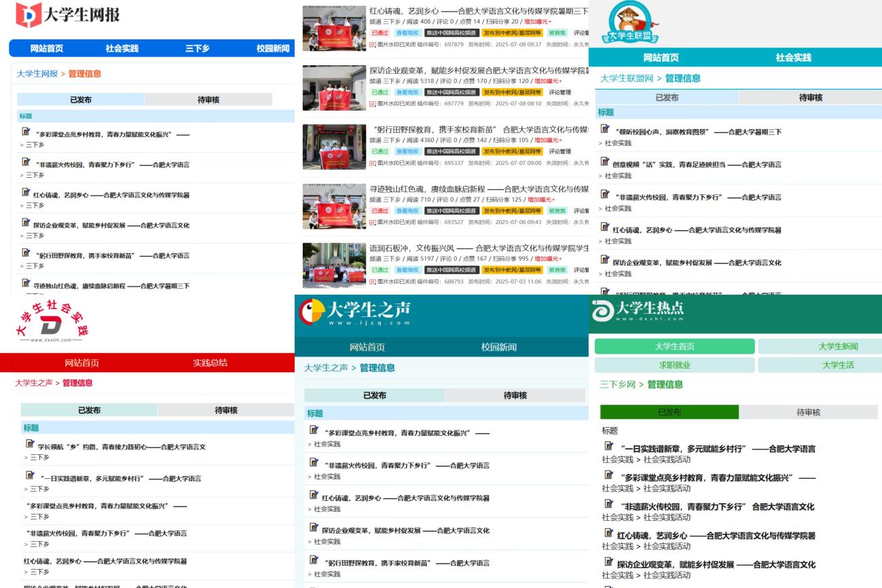Toggle image watermark for article 688793
Viewport: 882px width, 588px height.
coord(373,281)
